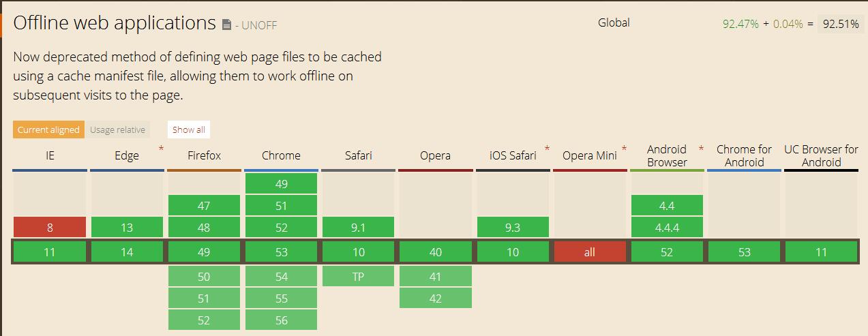Viewport: 868px width, 336px height.
Task: Click the Safari TP version cell
Action: 358,277
